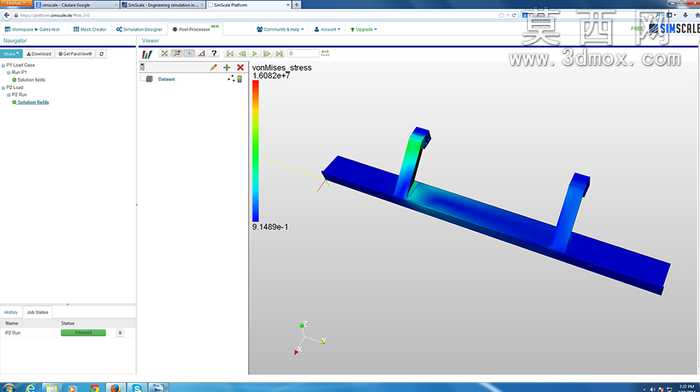Jump to last animation frame
The height and width of the screenshot is (392, 700).
[x=279, y=54]
